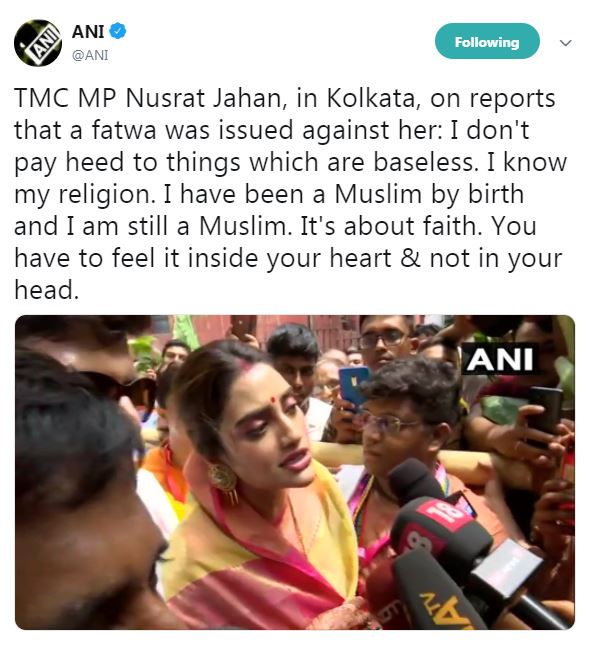
Task: Expand the tweet options chevron
Action: click(565, 43)
